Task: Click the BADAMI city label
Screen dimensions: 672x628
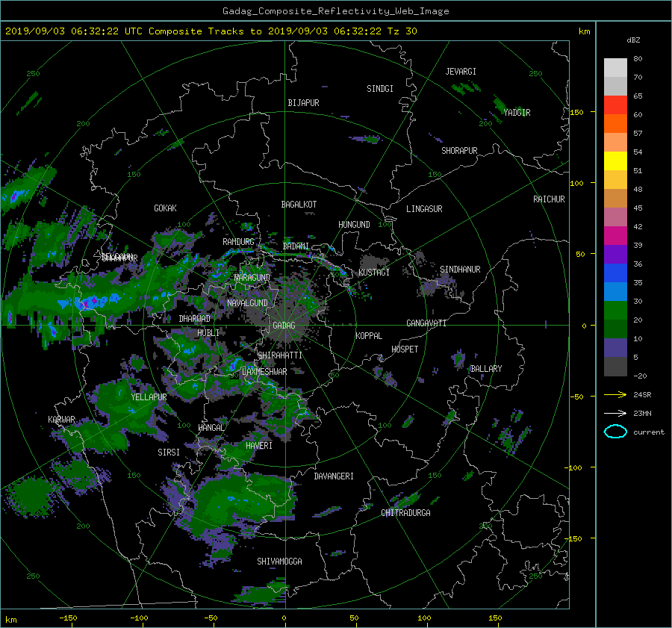Action: [x=296, y=246]
